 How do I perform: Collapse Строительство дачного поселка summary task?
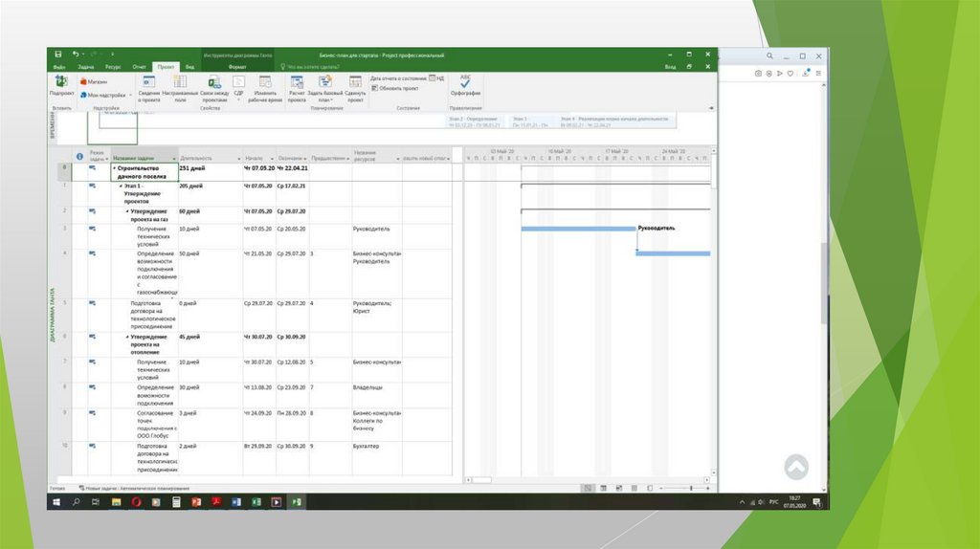coord(114,168)
